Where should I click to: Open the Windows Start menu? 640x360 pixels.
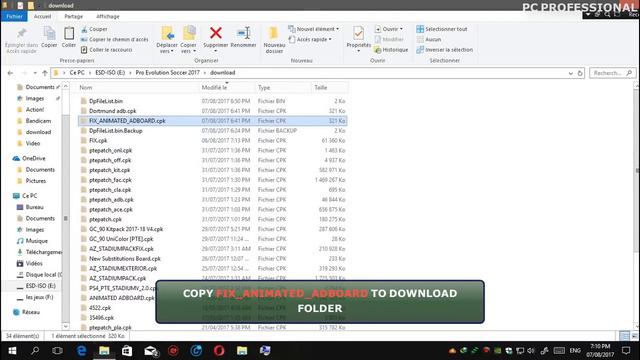(x=12, y=351)
